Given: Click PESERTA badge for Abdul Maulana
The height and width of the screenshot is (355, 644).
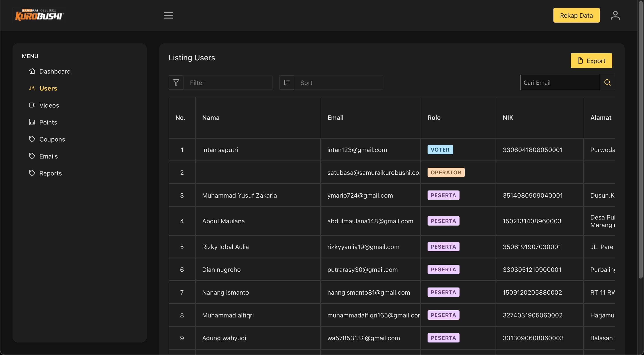Looking at the screenshot, I should click(x=443, y=221).
